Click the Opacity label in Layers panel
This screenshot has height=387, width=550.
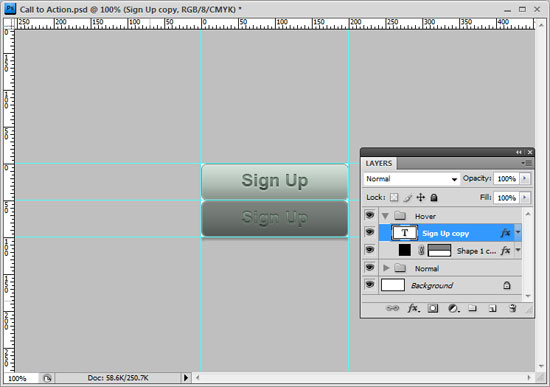coord(477,179)
